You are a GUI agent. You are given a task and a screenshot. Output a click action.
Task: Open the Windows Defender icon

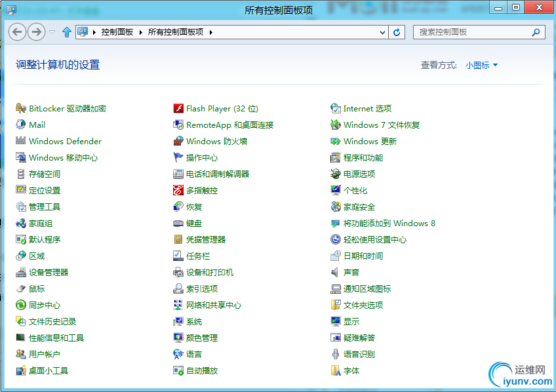coord(21,141)
